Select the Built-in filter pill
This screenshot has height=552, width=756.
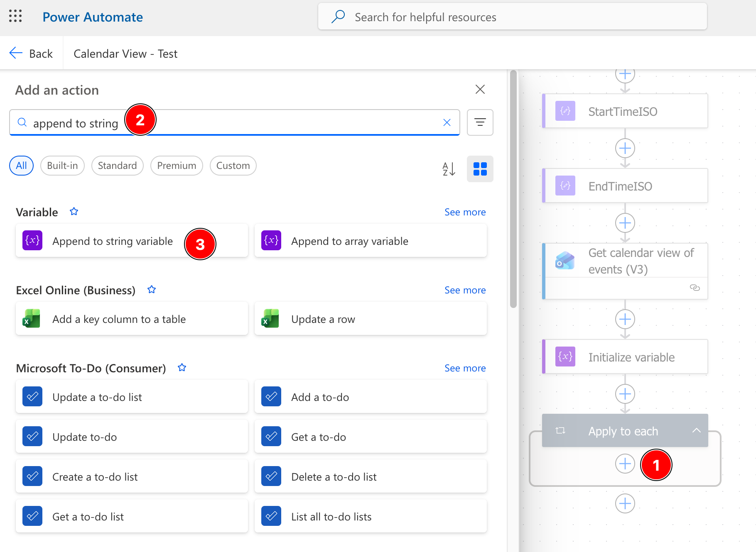(62, 166)
